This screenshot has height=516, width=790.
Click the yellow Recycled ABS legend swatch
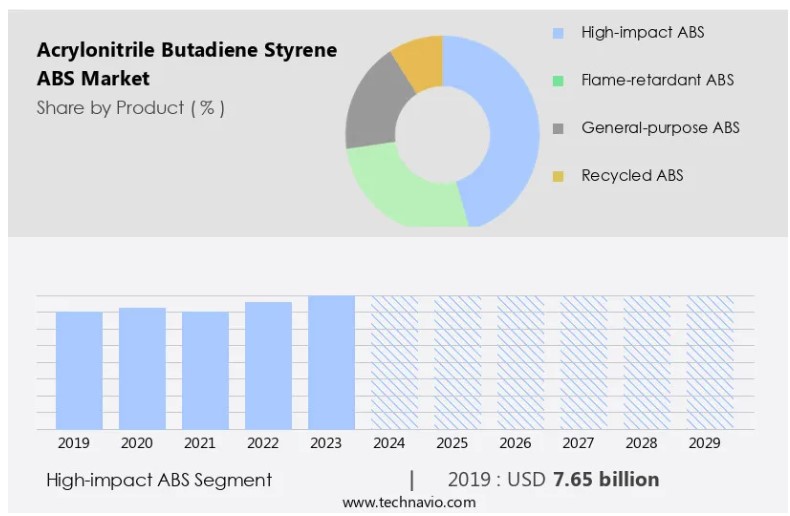click(558, 176)
